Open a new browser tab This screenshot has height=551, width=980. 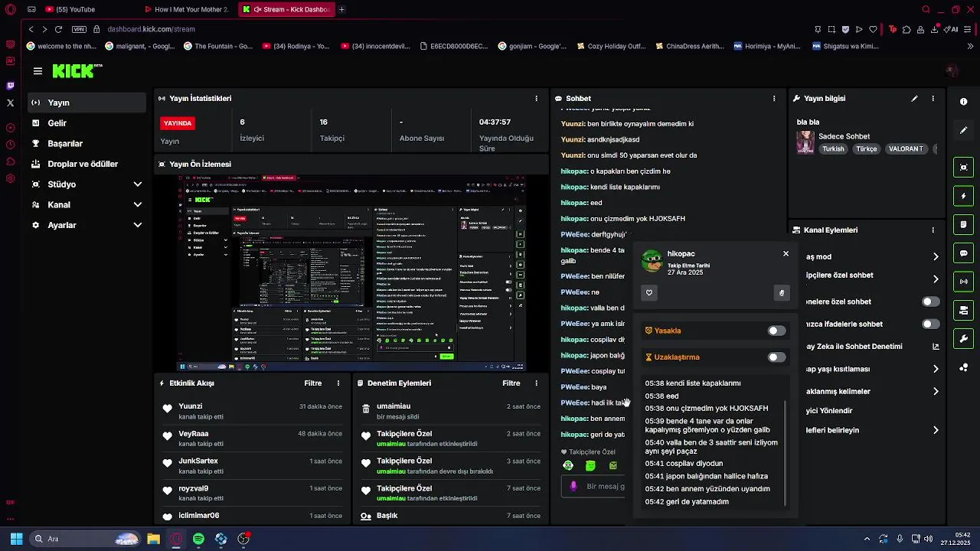tap(341, 9)
